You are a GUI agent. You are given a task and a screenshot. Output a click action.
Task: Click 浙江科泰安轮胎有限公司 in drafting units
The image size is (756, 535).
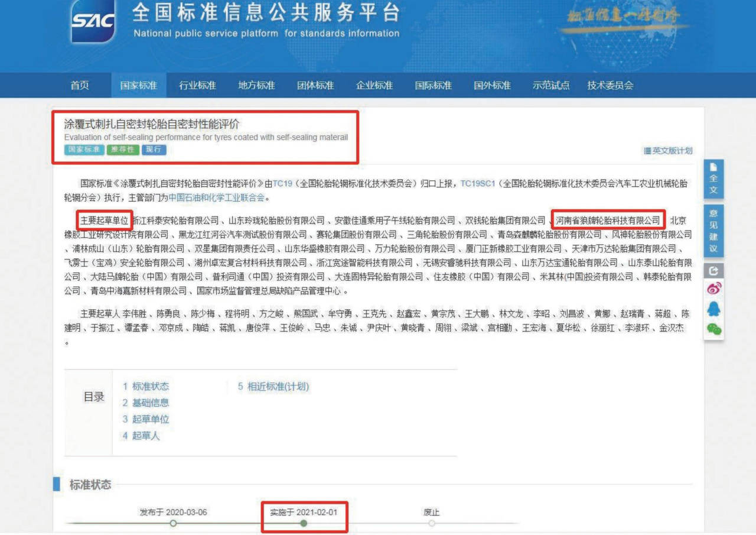tap(174, 221)
